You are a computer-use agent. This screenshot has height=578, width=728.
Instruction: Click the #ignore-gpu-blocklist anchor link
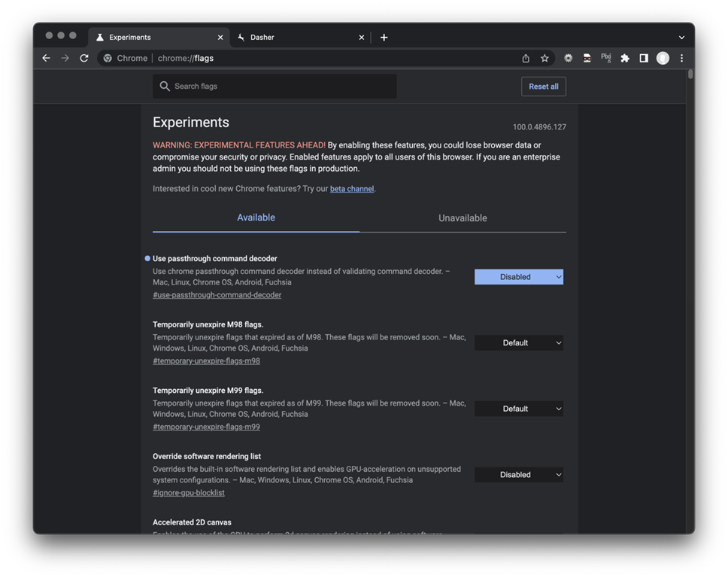(188, 493)
